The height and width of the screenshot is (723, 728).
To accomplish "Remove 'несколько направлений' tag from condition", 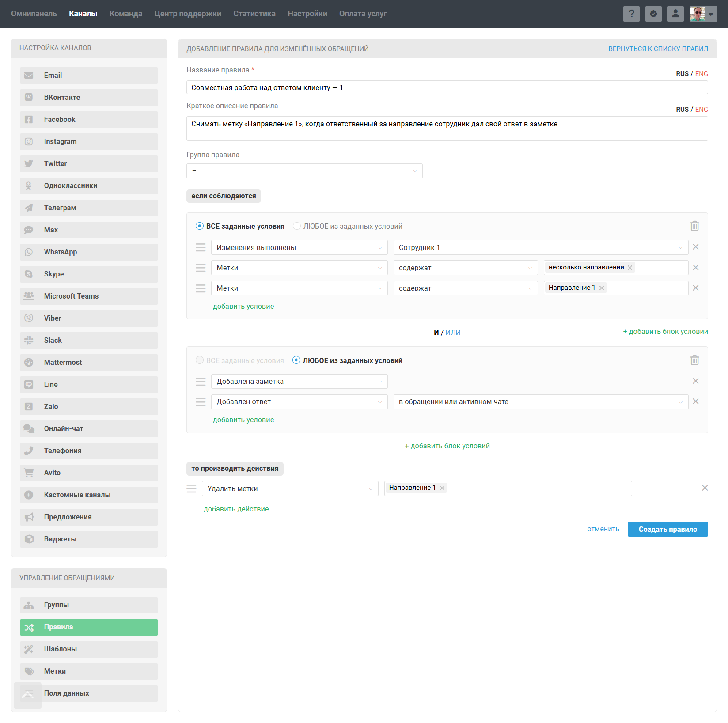I will 630,268.
